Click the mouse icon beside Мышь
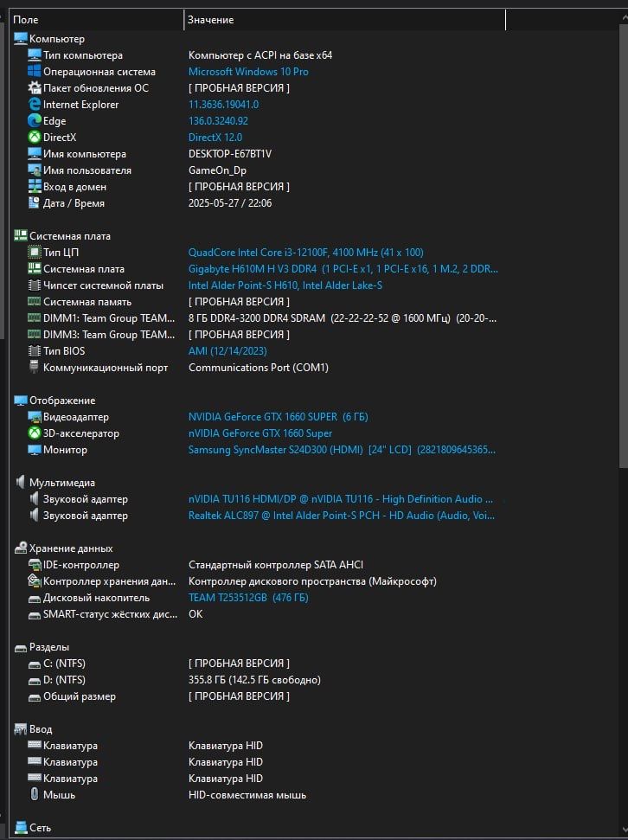 (x=35, y=794)
